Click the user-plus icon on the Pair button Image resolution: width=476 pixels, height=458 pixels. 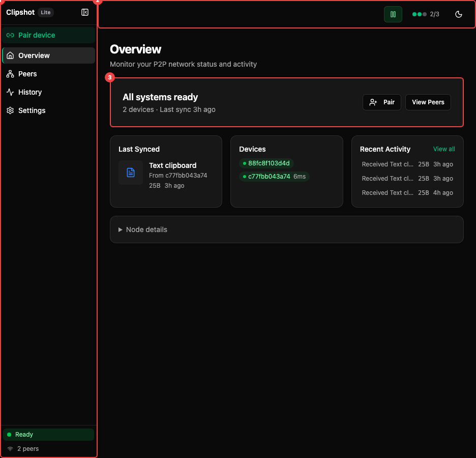coord(372,102)
